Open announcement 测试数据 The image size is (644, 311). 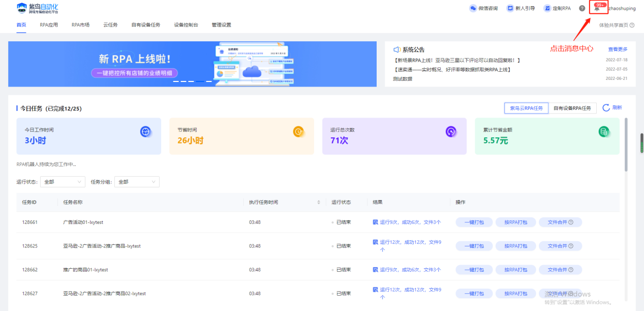point(403,79)
